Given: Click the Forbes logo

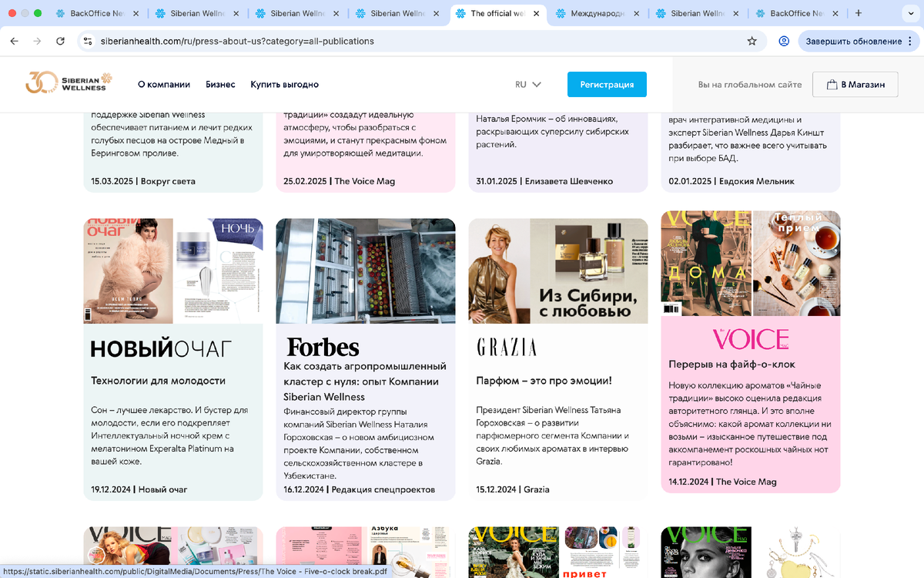Looking at the screenshot, I should pos(323,347).
